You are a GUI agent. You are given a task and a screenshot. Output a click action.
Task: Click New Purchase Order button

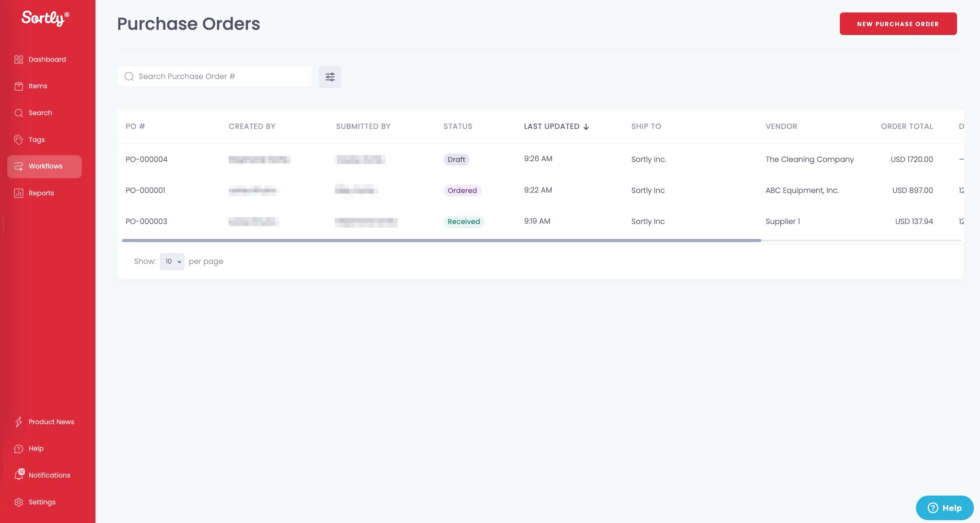pyautogui.click(x=898, y=24)
